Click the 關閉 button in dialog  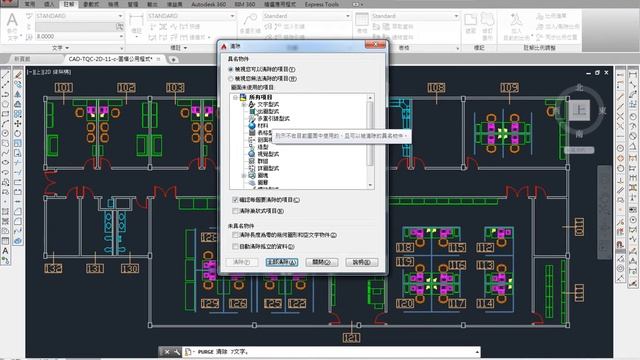322,262
